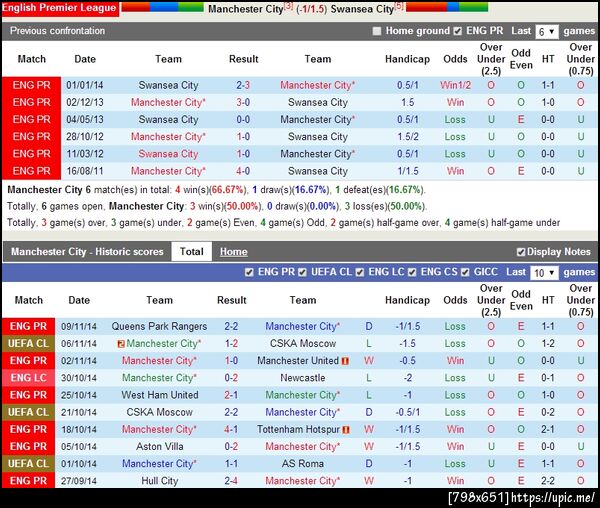600x508 pixels.
Task: Click West Ham United team name
Action: (160, 395)
